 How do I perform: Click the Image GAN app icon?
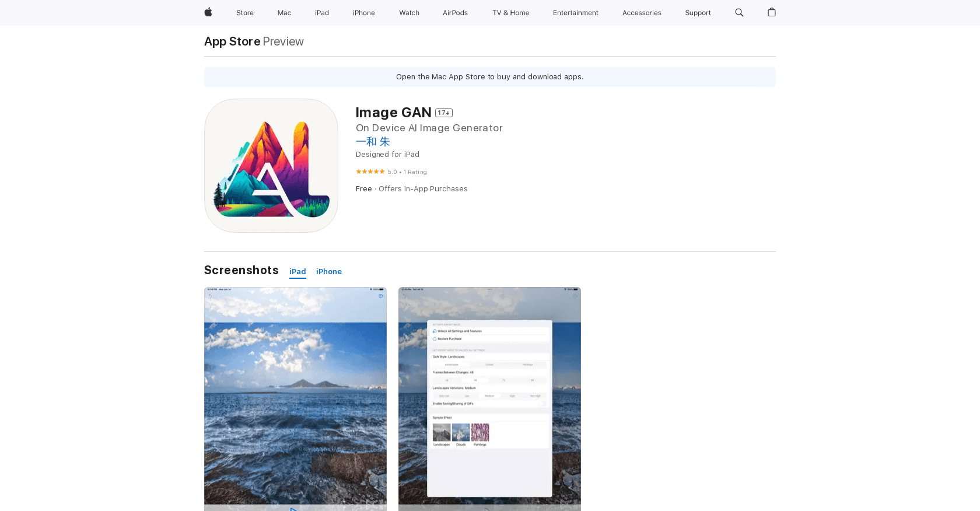[x=271, y=166]
